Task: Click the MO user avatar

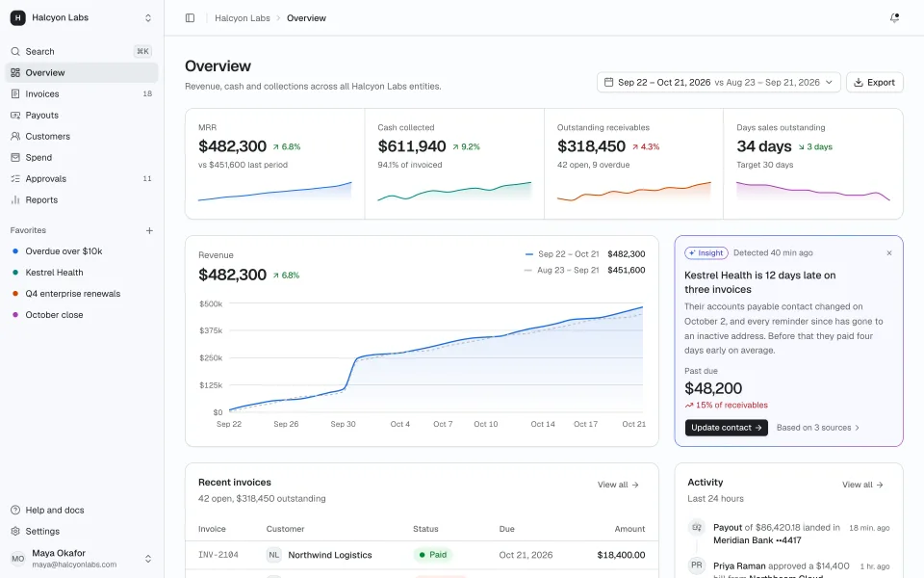Action: 18,559
